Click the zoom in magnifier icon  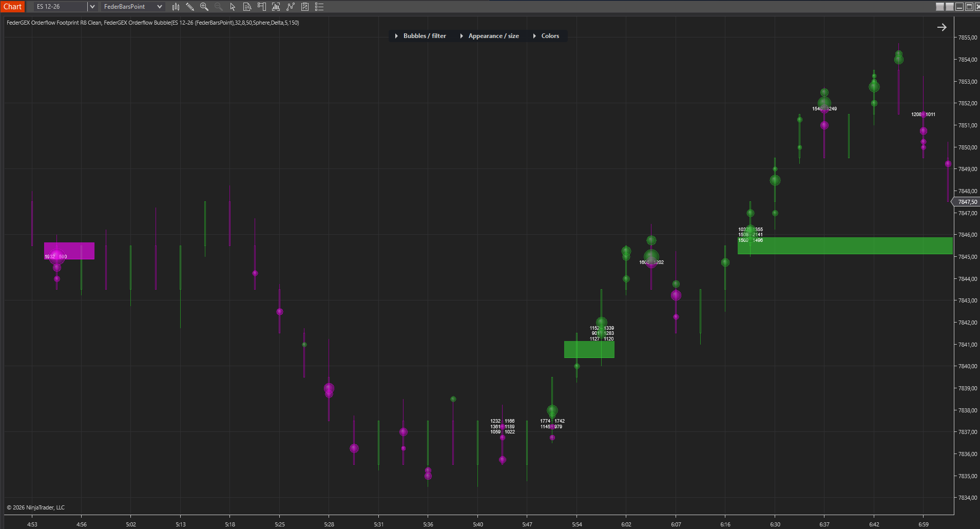204,7
